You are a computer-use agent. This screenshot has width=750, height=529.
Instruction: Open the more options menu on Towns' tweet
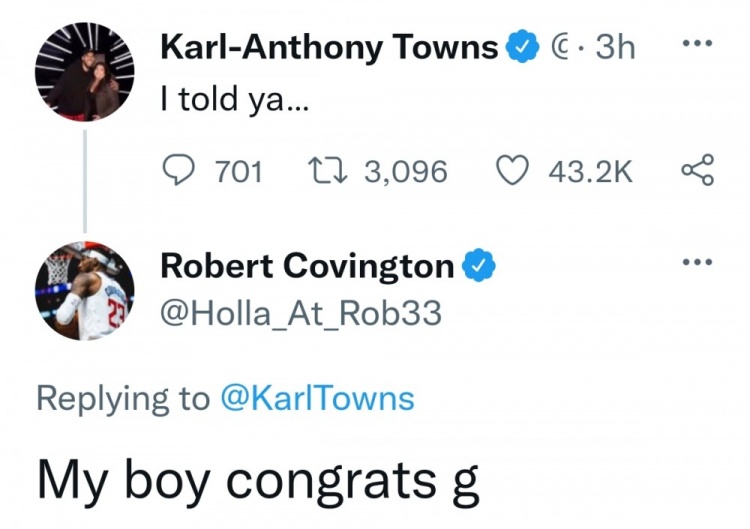(697, 46)
